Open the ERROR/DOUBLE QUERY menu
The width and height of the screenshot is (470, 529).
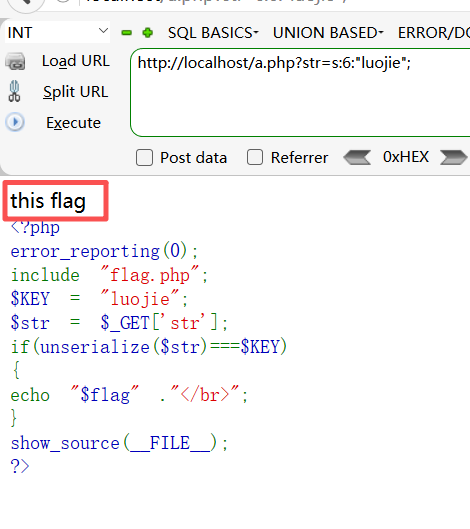click(x=434, y=33)
